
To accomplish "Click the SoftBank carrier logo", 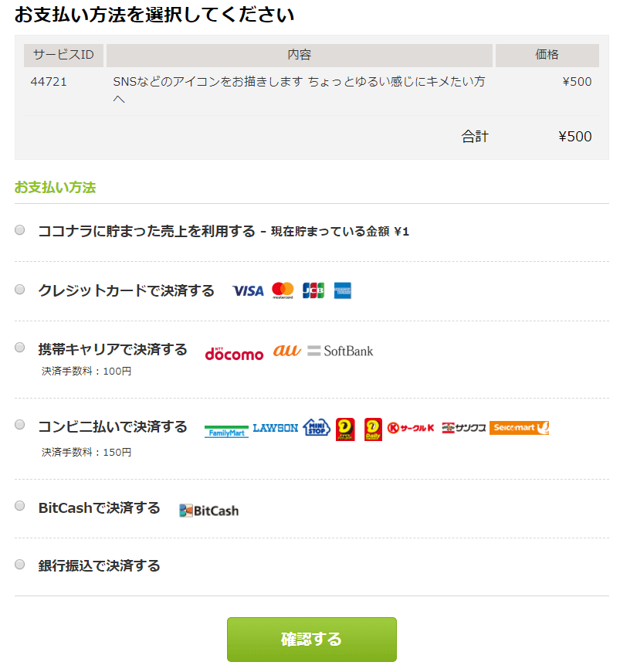I will click(x=340, y=351).
